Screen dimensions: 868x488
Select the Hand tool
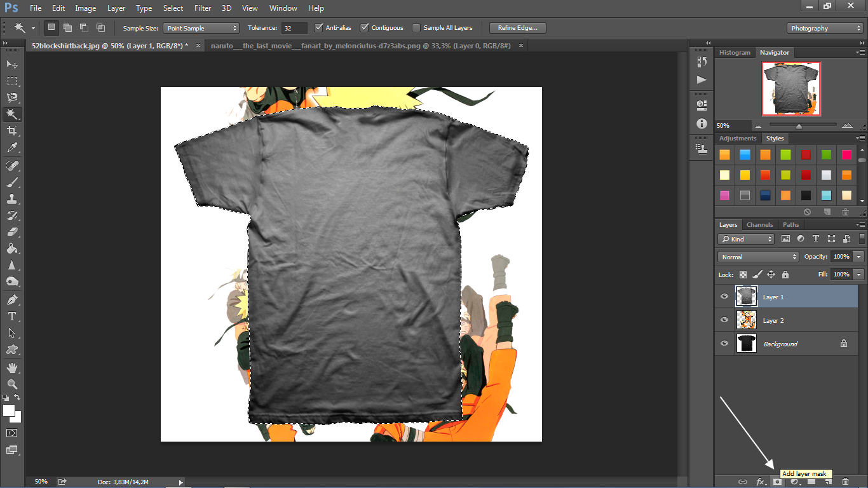click(12, 368)
